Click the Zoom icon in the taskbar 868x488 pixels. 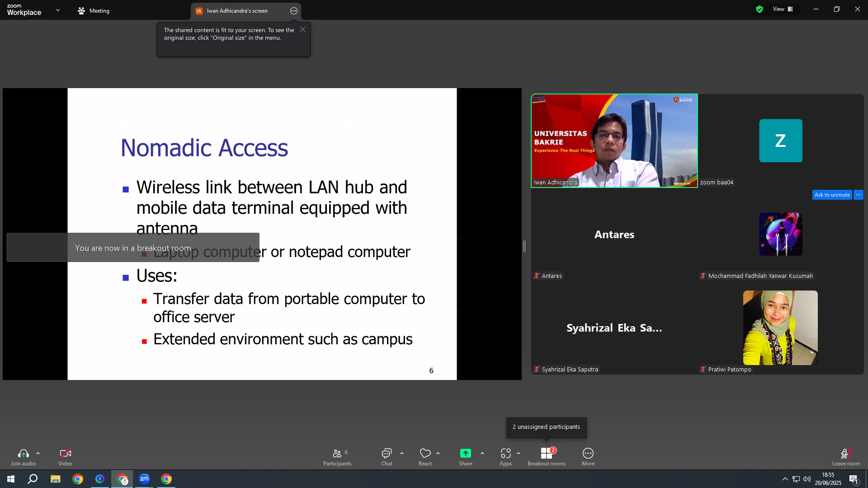[x=144, y=479]
